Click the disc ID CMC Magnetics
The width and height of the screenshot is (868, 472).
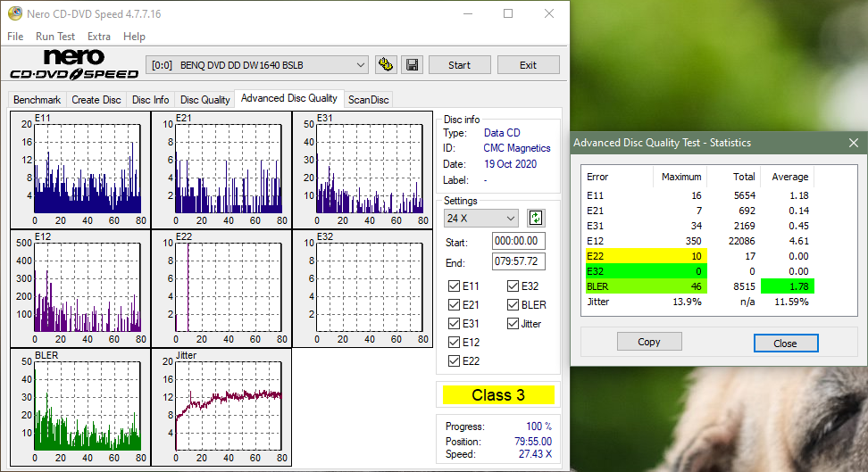517,148
